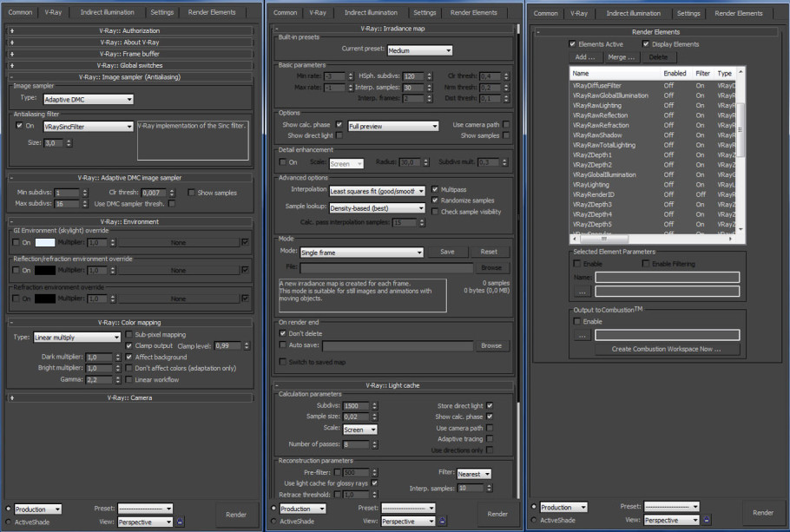Expand the V-Ray Camera rollout
Screen dimensions: 790x532
click(x=129, y=398)
